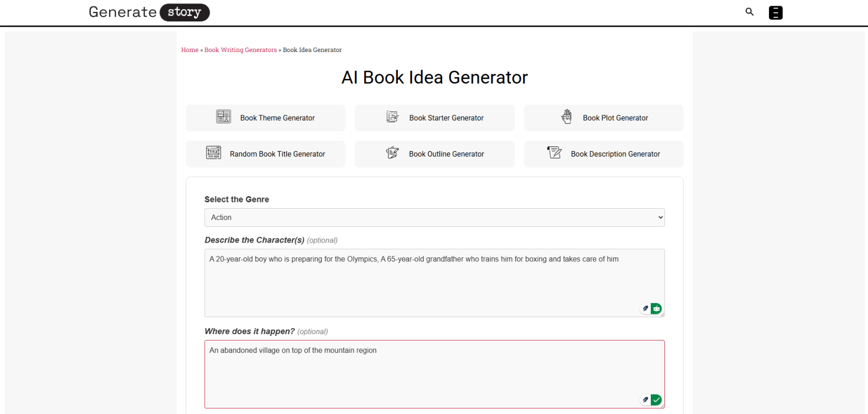Select the Book Description Generator button
This screenshot has width=868, height=414.
(603, 154)
